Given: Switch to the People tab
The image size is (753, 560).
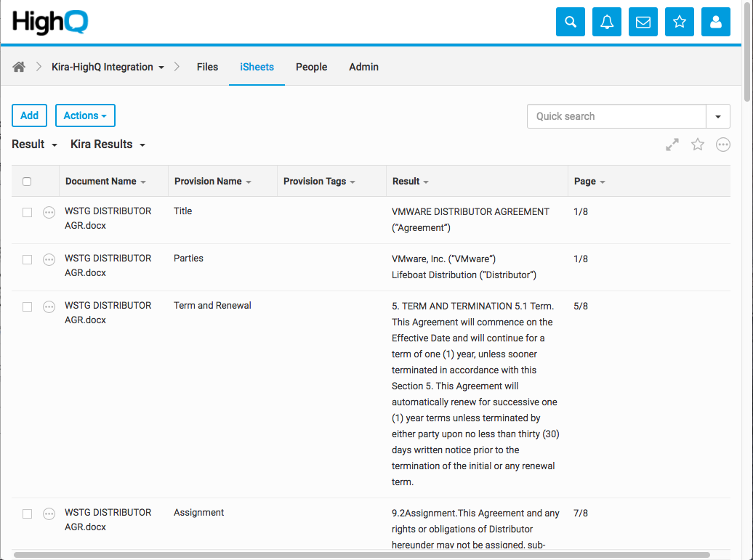Looking at the screenshot, I should click(x=311, y=67).
